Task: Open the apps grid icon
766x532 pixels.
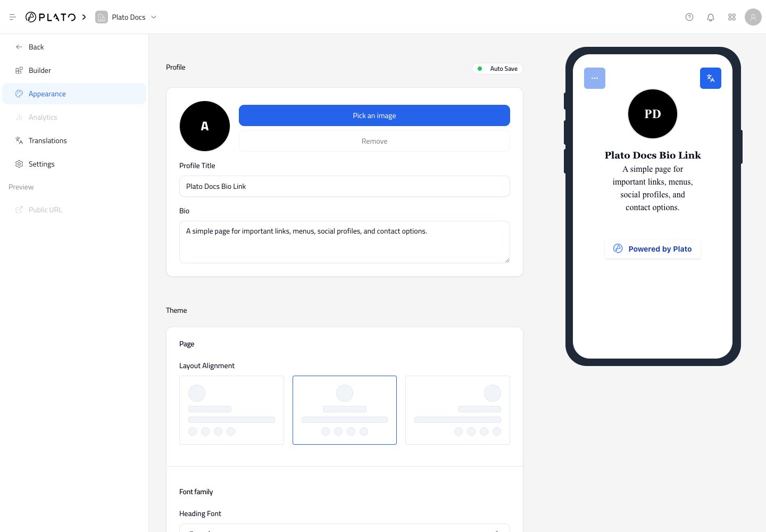Action: pos(732,17)
